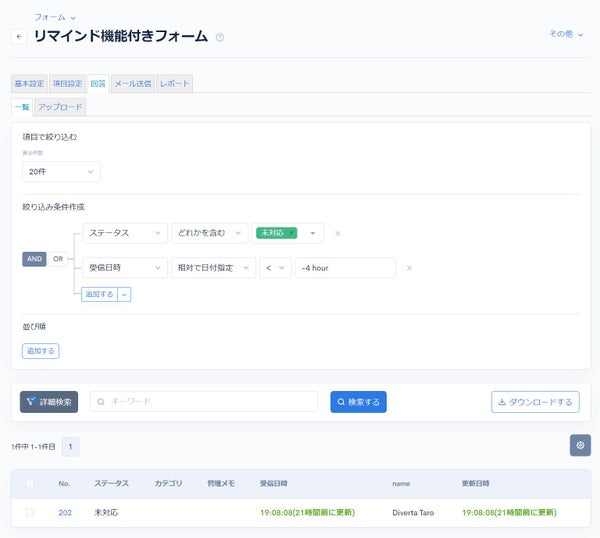The image size is (600, 538).
Task: Click the name column header
Action: pyautogui.click(x=401, y=484)
